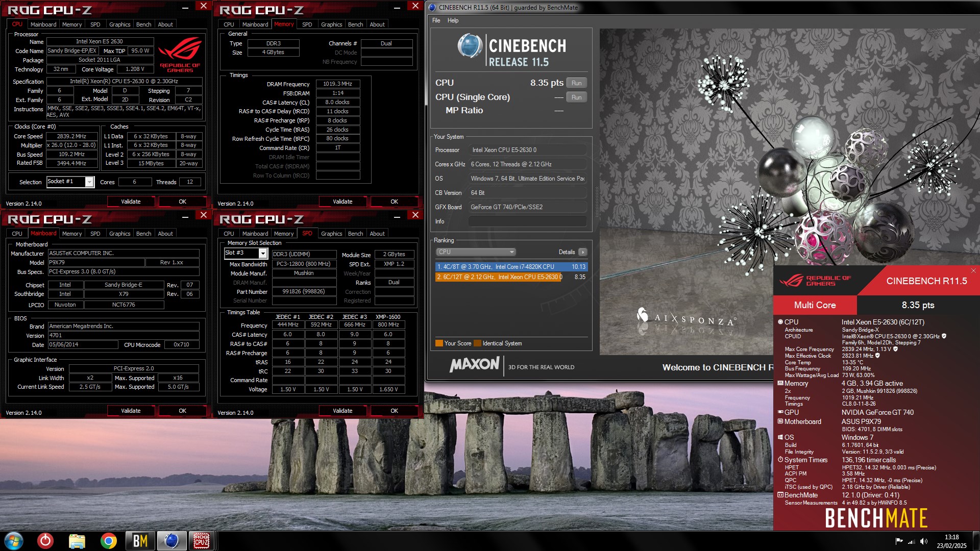Click the Info field in Your System
The height and width of the screenshot is (551, 980).
[x=527, y=221]
